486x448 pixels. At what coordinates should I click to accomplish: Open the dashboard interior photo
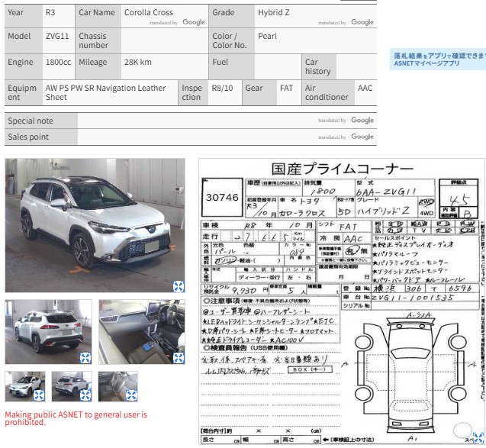[142, 332]
